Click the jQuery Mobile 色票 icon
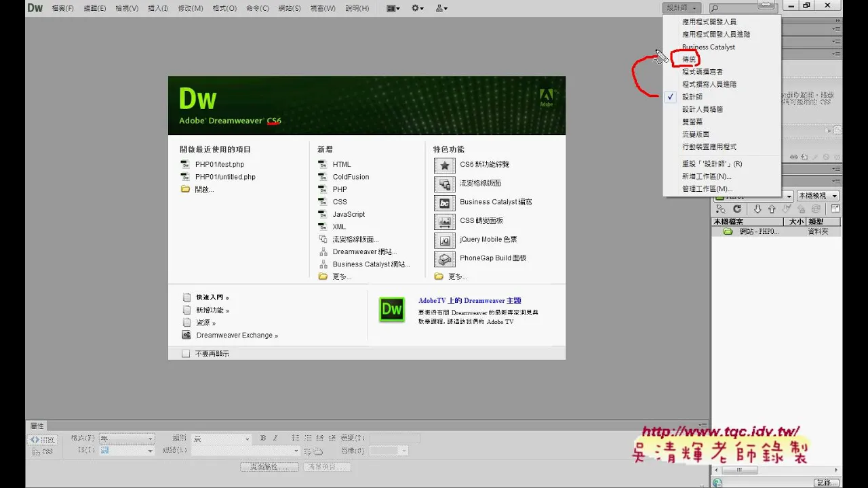 point(445,240)
